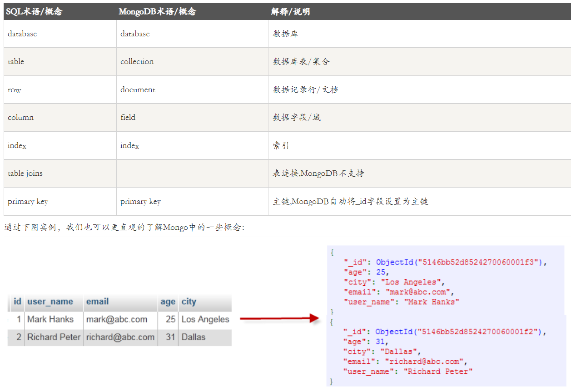
Task: Click the 'user_name' header in table image
Action: click(x=50, y=302)
